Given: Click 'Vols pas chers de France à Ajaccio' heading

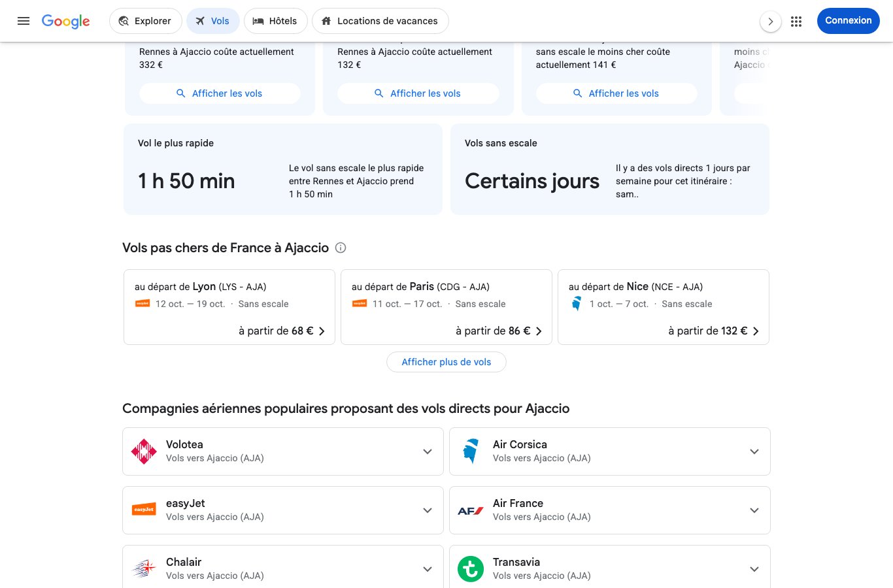Looking at the screenshot, I should 226,248.
